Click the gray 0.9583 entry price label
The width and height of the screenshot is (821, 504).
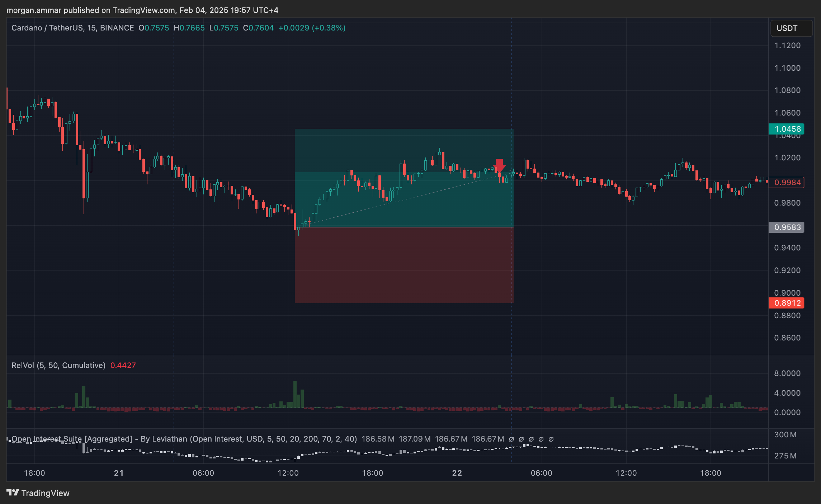click(x=787, y=227)
